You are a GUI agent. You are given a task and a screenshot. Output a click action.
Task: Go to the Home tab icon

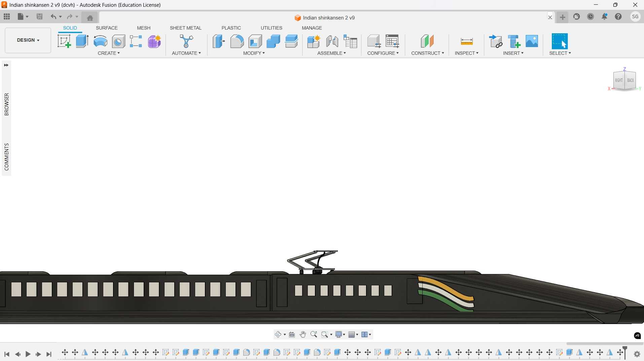tap(90, 18)
